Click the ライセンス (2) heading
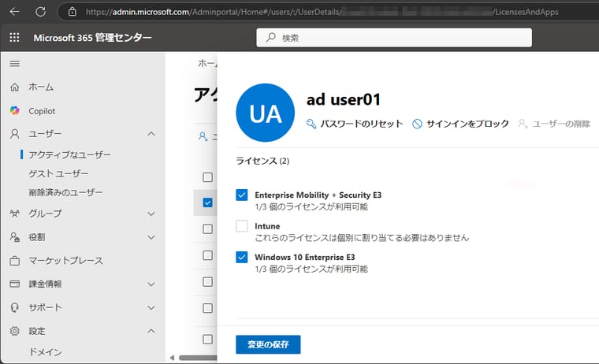The image size is (599, 364). tap(262, 161)
